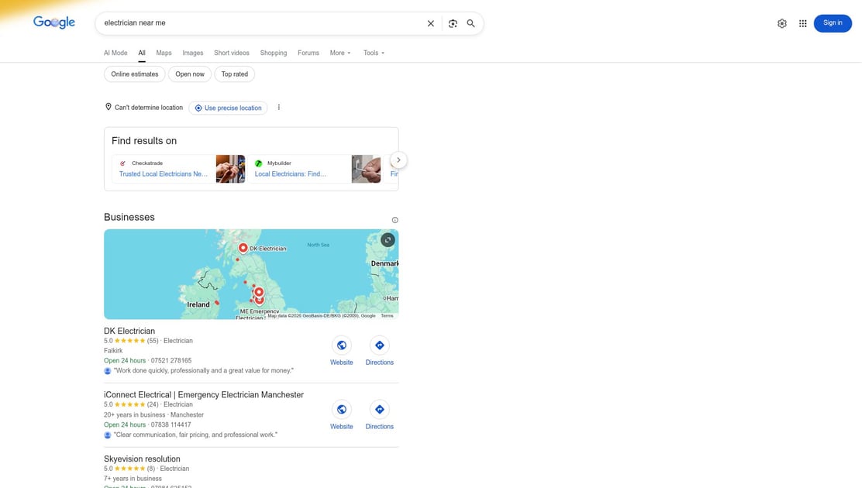This screenshot has width=868, height=488.
Task: Expand the Tools dropdown
Action: click(374, 53)
